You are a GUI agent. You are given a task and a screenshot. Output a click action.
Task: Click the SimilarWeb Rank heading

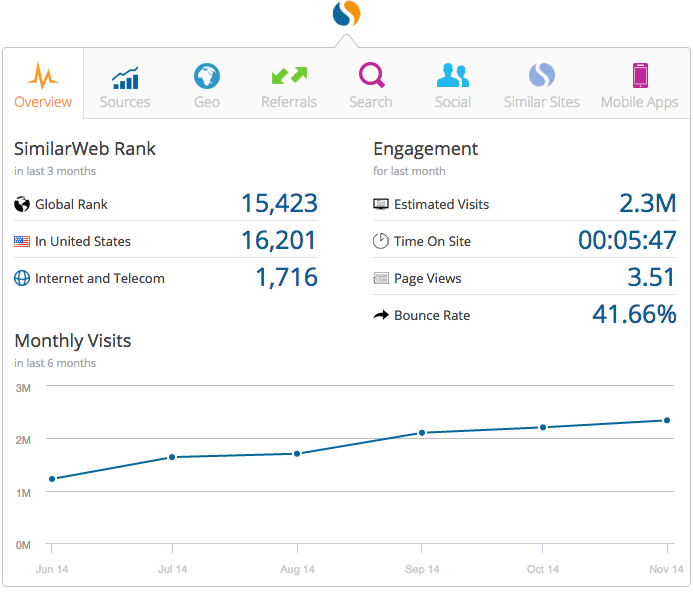pos(85,149)
